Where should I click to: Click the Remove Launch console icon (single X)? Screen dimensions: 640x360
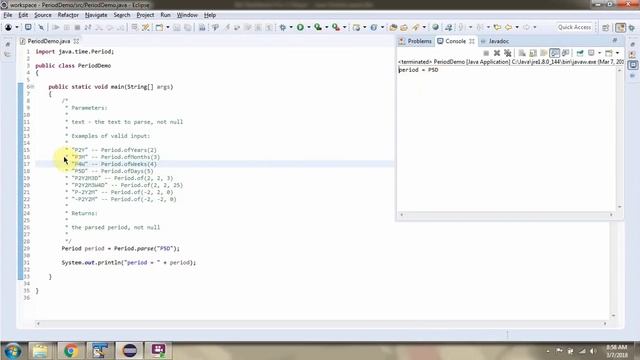[x=497, y=53]
